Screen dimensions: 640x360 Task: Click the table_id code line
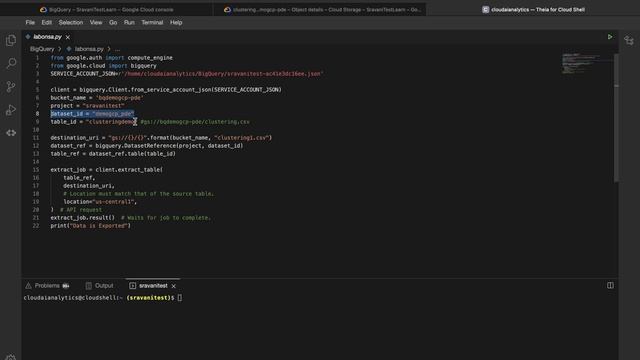click(150, 122)
